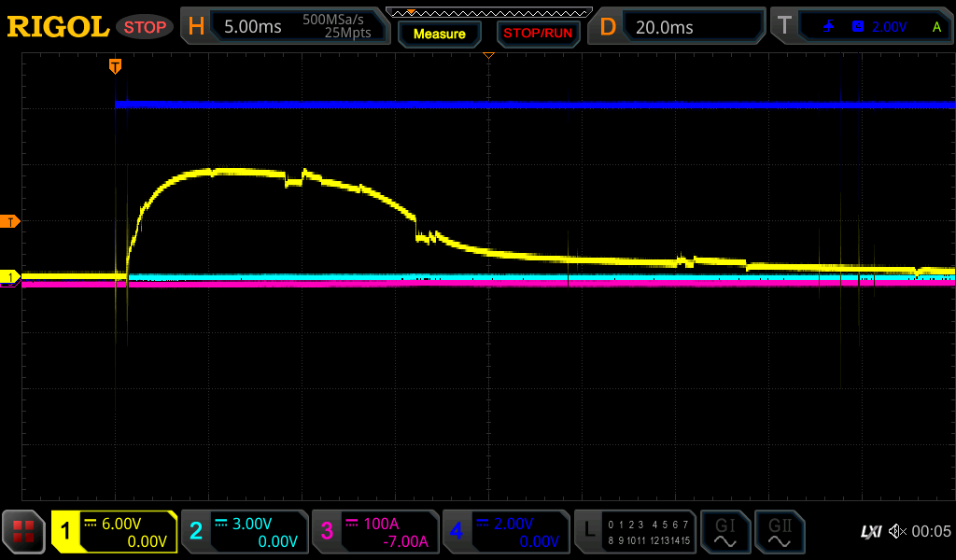Click the RIGOL logo
This screenshot has width=956, height=560.
coord(58,27)
